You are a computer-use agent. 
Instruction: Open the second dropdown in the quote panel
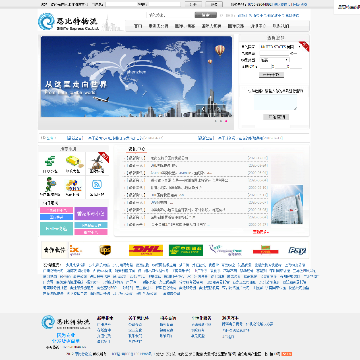[275, 60]
